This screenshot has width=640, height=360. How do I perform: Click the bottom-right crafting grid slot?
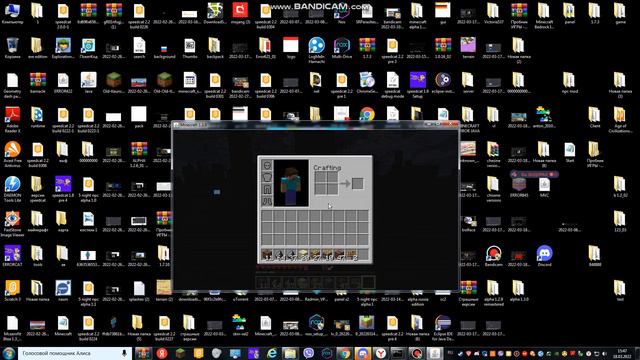(332, 189)
